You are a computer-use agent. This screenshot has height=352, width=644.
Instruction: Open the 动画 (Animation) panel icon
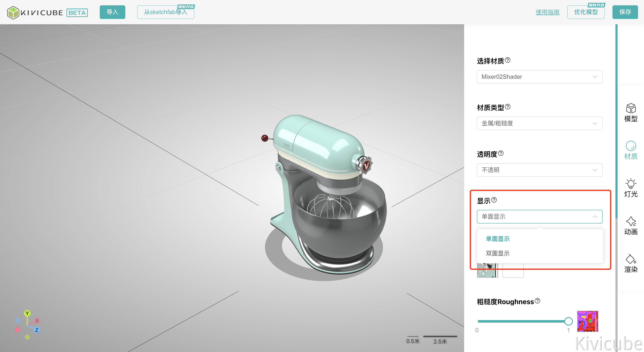(631, 225)
